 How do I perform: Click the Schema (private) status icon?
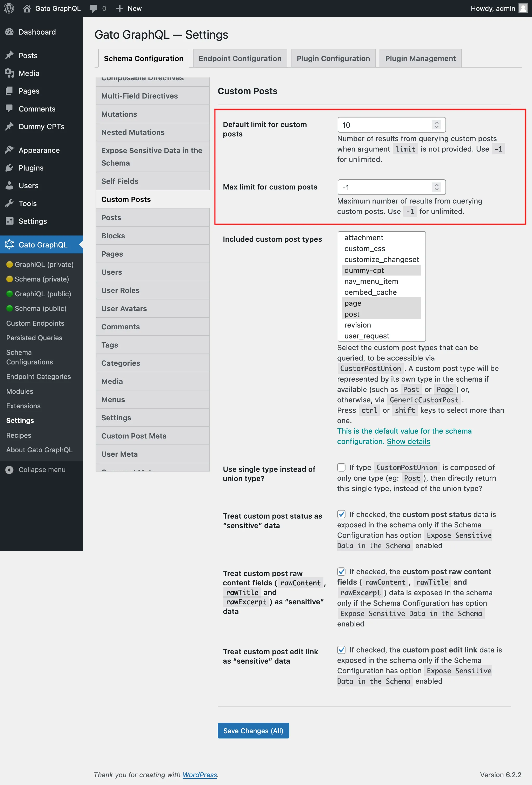[8, 279]
